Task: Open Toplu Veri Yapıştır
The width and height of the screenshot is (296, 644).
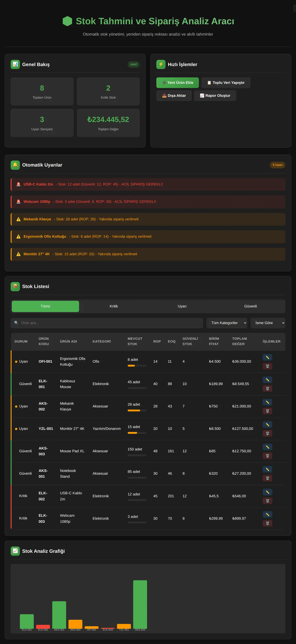Action: (x=226, y=83)
